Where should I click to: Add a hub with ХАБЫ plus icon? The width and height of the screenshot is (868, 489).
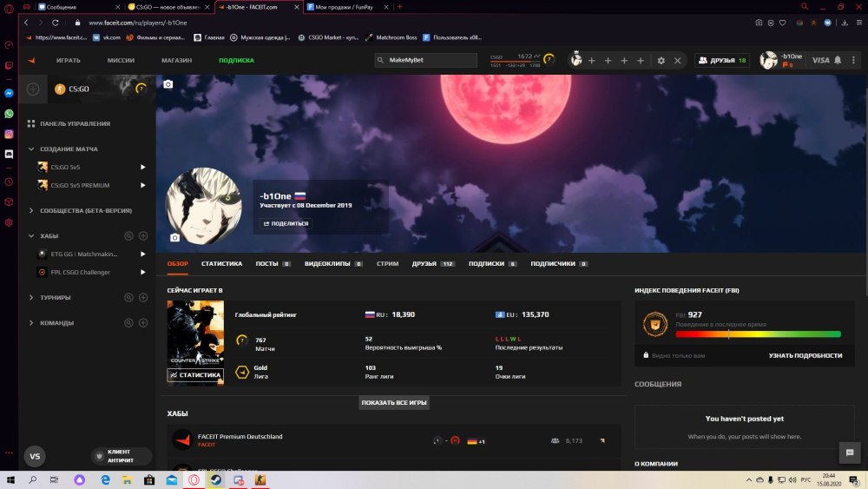[x=143, y=236]
